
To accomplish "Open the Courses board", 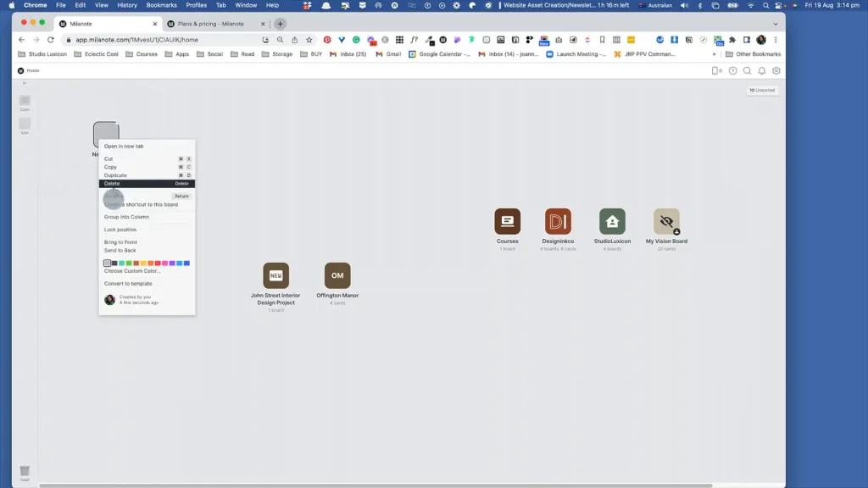I will pos(507,221).
